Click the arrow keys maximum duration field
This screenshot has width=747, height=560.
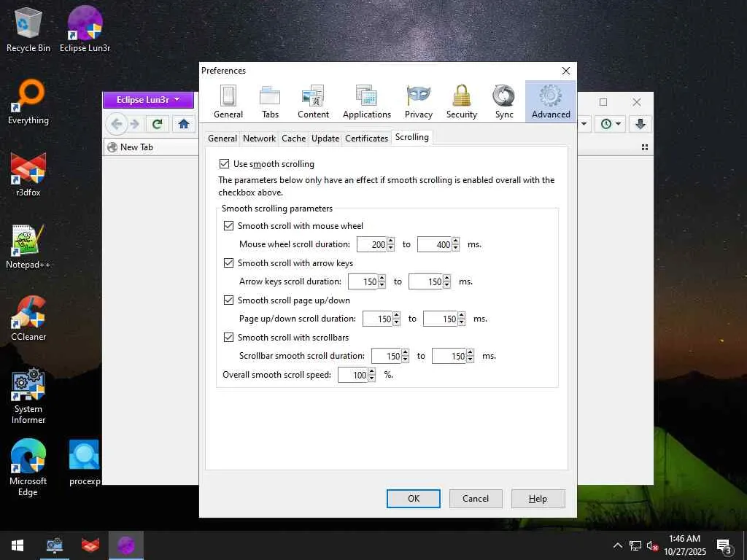coord(426,281)
